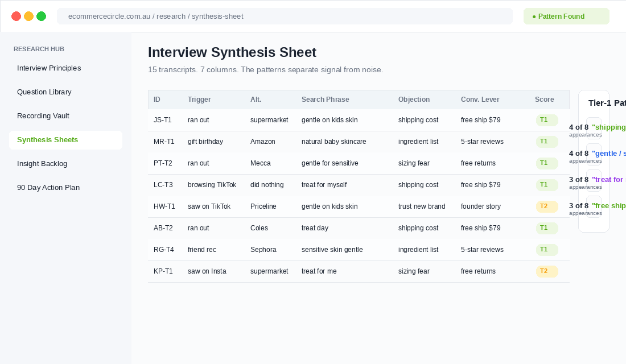Click "browsing TikTok" trigger cell

(x=212, y=185)
